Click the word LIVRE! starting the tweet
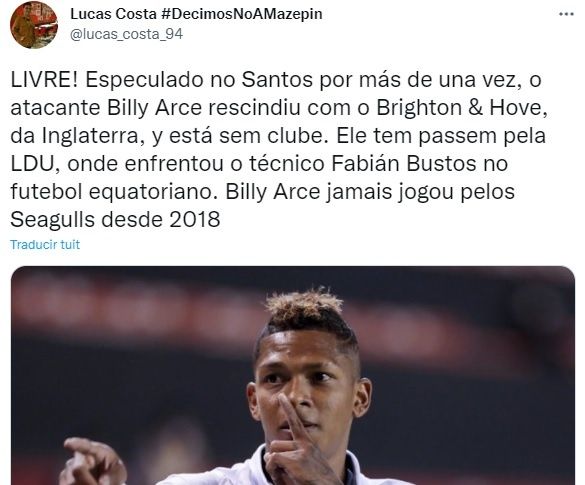Screen dimensions: 585x485 point(44,80)
